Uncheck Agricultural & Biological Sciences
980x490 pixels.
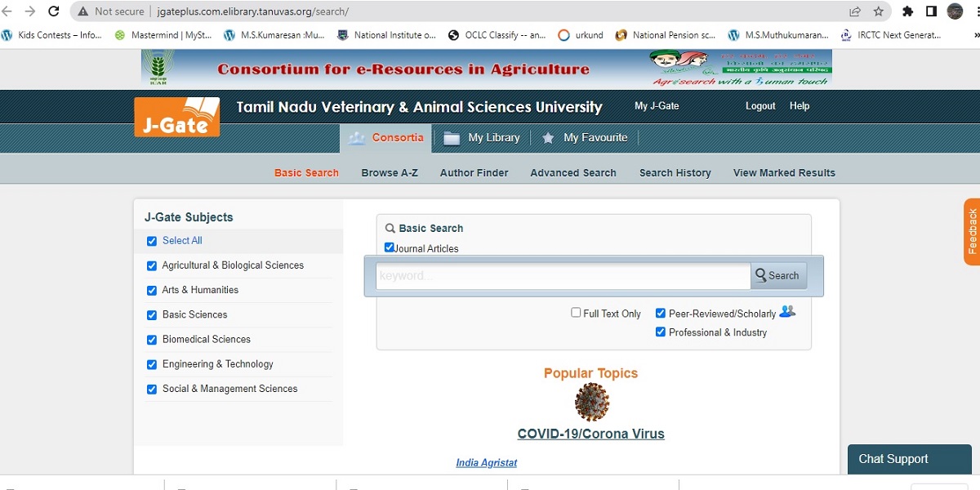tap(152, 265)
